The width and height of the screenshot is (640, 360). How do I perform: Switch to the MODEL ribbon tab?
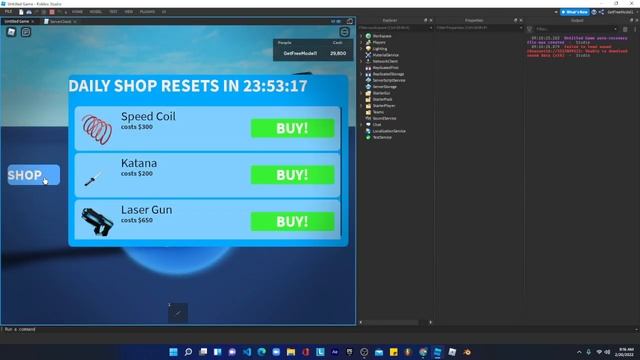pyautogui.click(x=96, y=12)
